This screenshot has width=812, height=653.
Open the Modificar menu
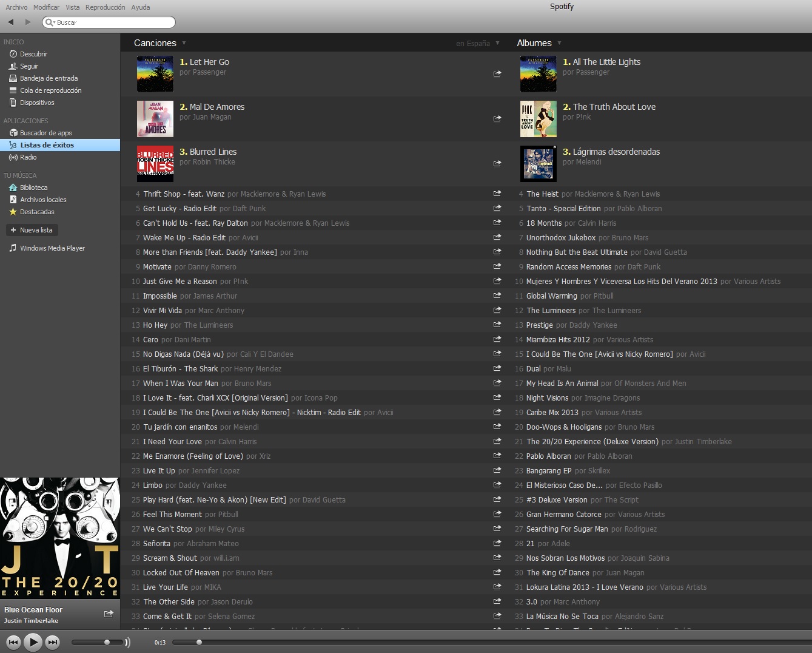pyautogui.click(x=46, y=7)
